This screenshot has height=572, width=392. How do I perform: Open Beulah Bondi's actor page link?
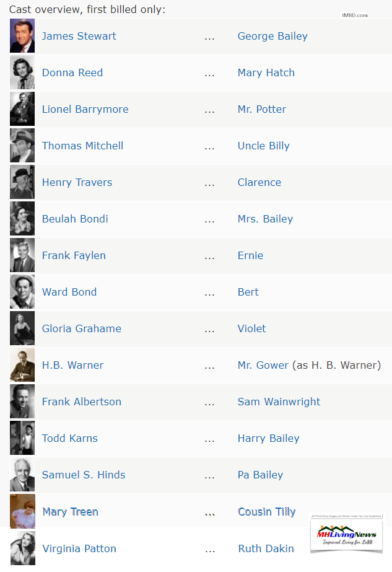[75, 219]
